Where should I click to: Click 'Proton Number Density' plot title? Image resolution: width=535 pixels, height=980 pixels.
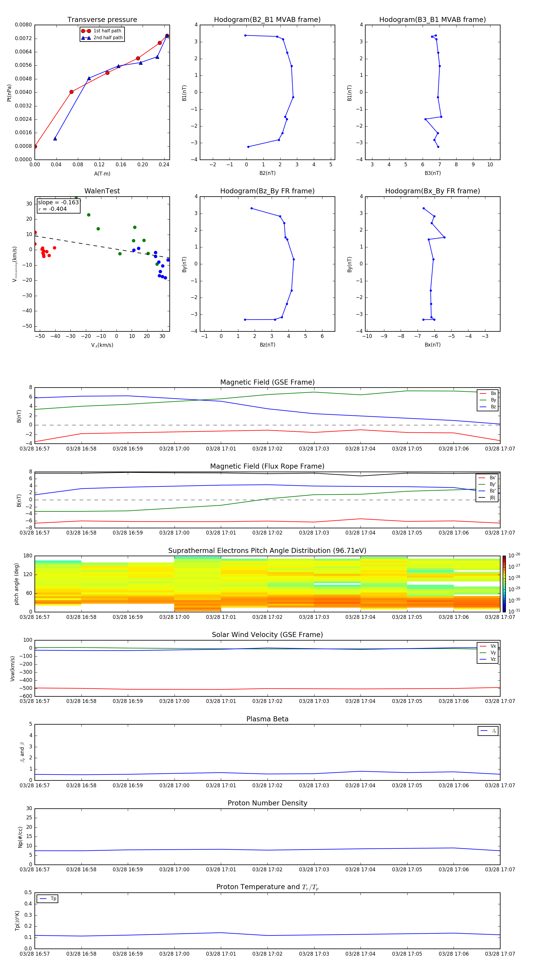267,803
